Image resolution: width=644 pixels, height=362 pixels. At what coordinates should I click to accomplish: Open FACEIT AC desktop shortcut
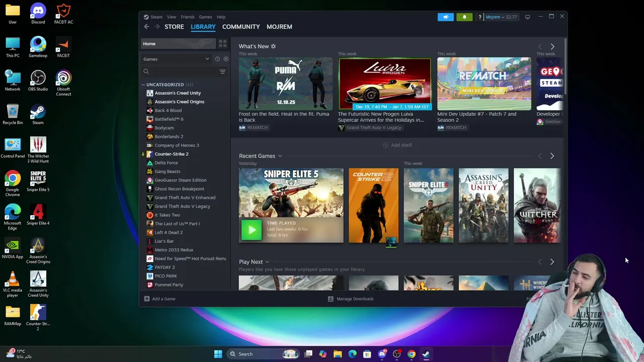[x=63, y=14]
